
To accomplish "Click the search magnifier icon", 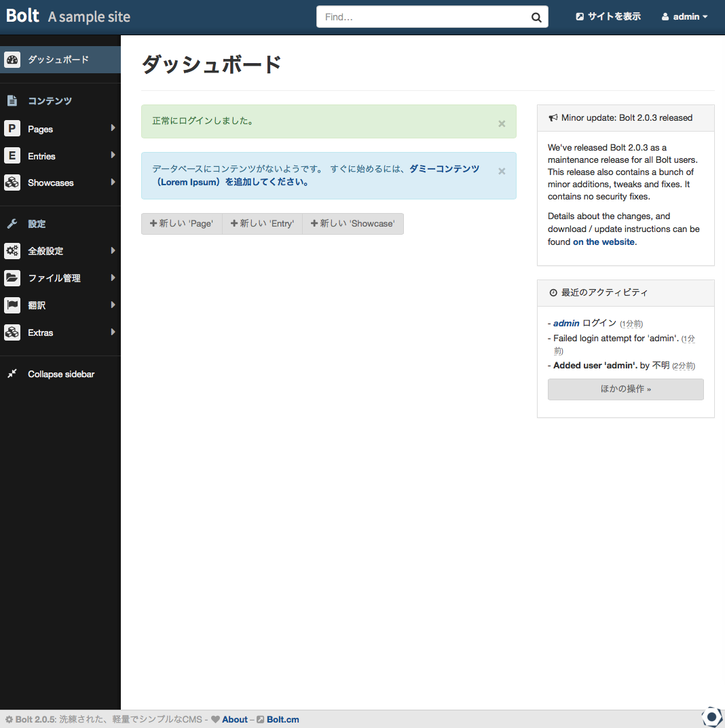I will click(536, 16).
